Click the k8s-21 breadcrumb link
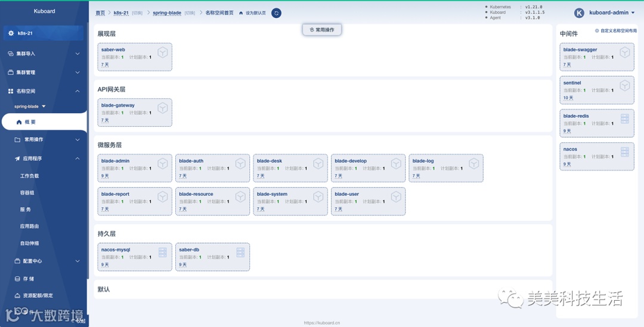This screenshot has width=644, height=327. [121, 13]
